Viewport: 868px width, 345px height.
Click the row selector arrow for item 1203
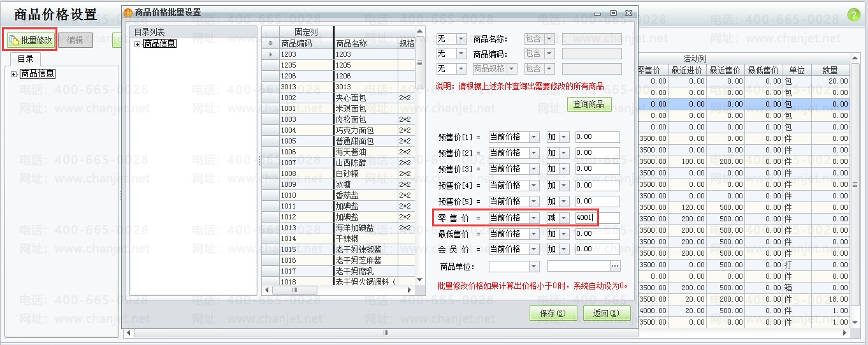pos(271,55)
